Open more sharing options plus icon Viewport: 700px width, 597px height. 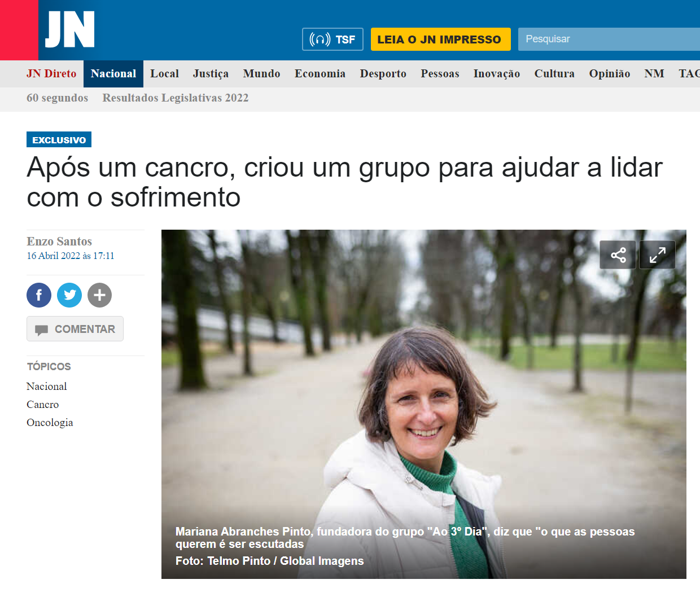[x=99, y=295]
